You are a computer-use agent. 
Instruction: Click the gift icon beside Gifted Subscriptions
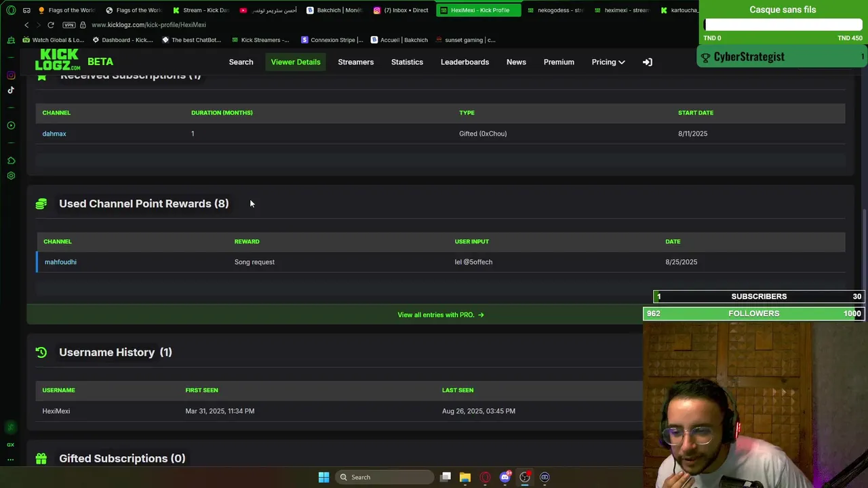tap(41, 459)
